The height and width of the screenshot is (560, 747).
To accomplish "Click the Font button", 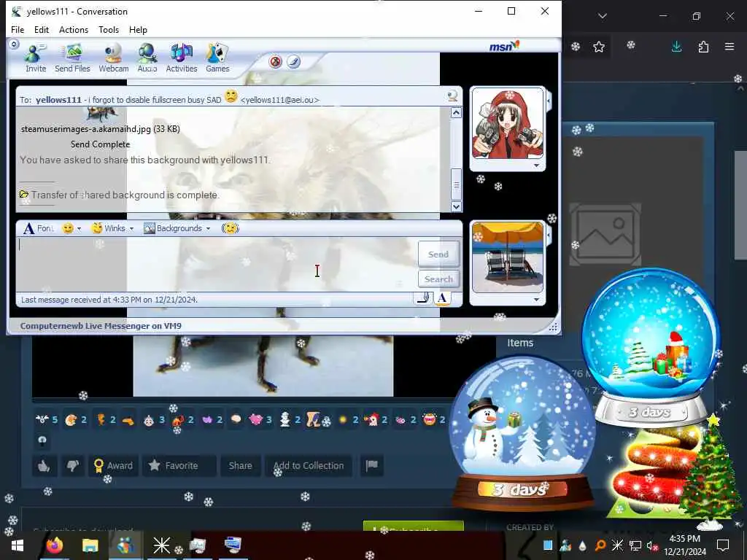I will click(39, 228).
